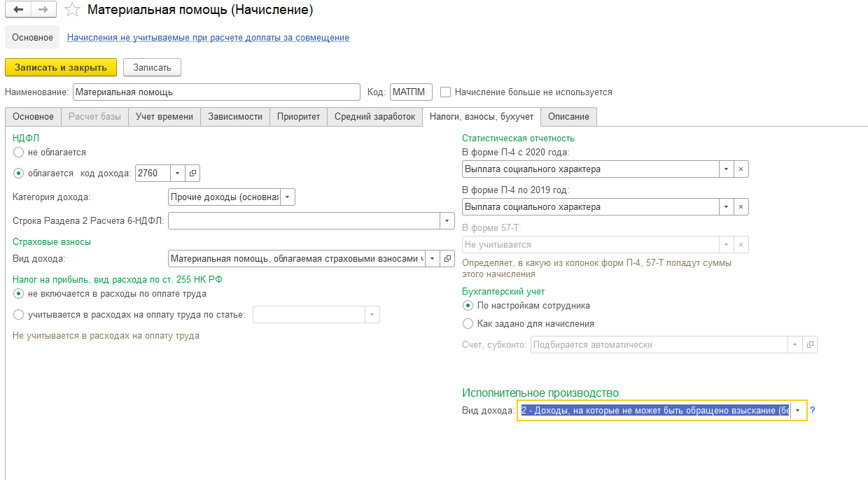
Task: Open income code 2760 selection form icon
Action: click(x=192, y=173)
